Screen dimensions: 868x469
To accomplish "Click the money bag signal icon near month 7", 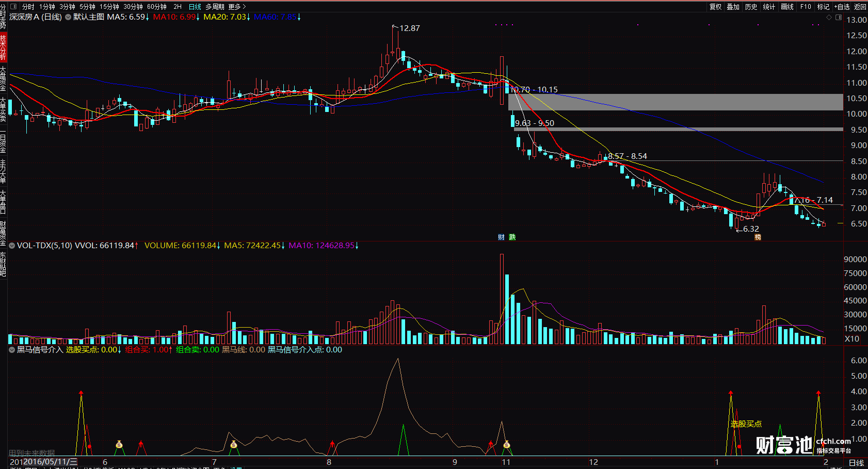I will pos(234,445).
